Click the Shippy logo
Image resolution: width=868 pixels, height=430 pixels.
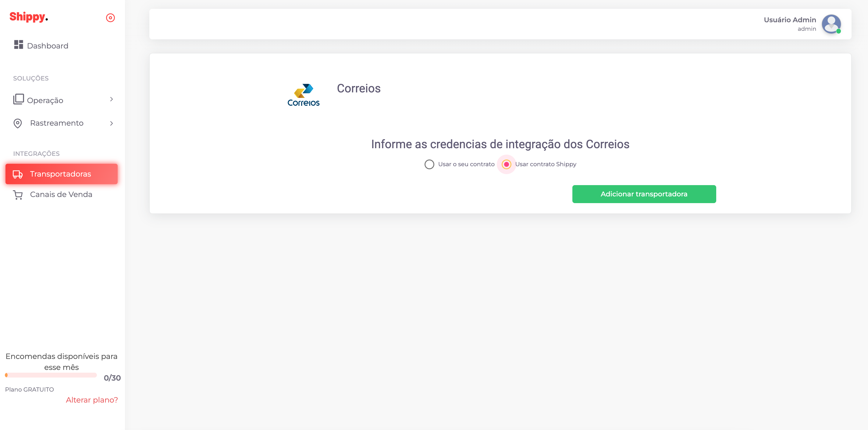(28, 17)
